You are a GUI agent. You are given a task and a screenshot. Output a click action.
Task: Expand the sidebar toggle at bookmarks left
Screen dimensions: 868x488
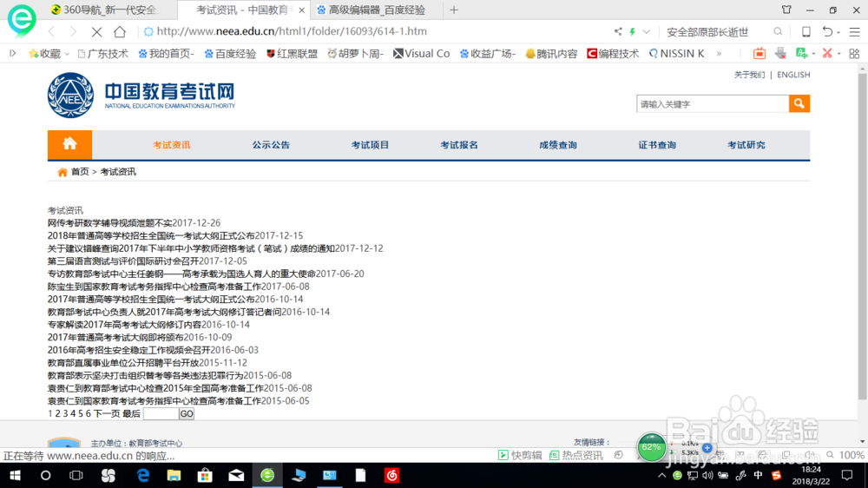(x=13, y=53)
